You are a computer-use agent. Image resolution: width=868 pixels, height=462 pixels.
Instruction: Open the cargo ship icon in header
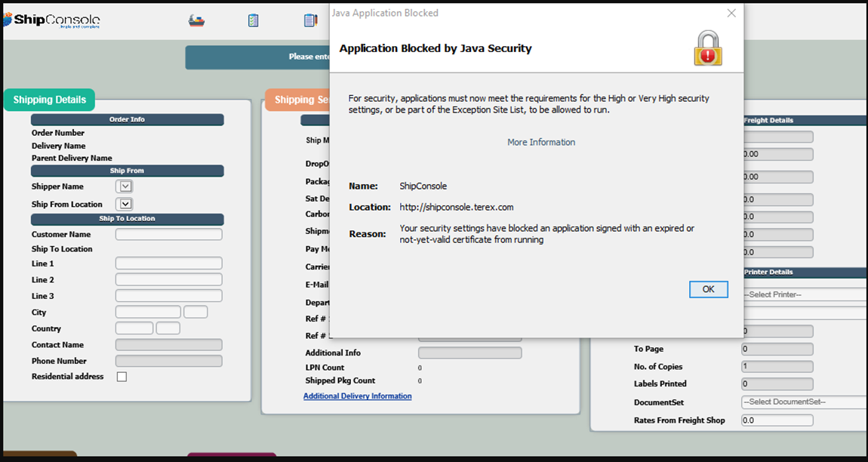click(x=196, y=20)
